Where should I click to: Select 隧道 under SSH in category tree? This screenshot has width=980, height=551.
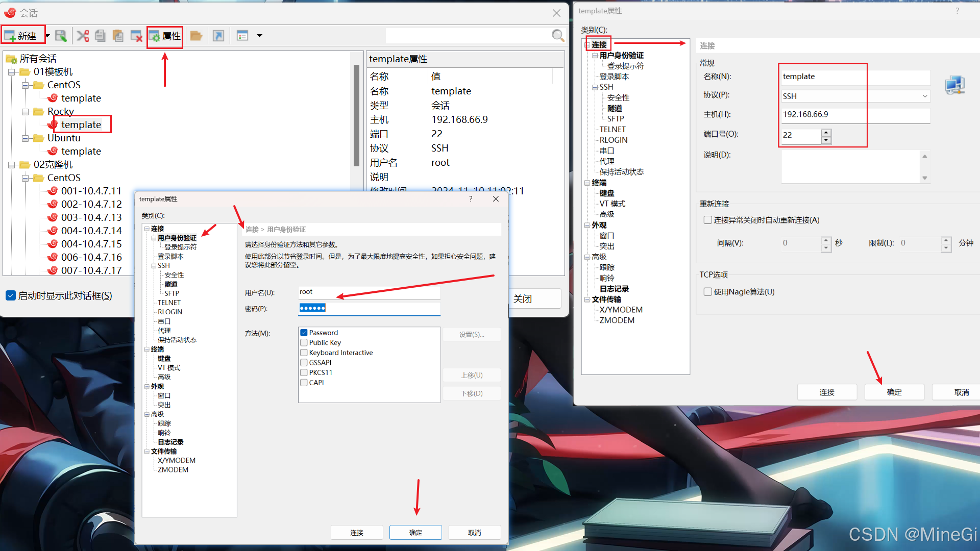coord(615,108)
